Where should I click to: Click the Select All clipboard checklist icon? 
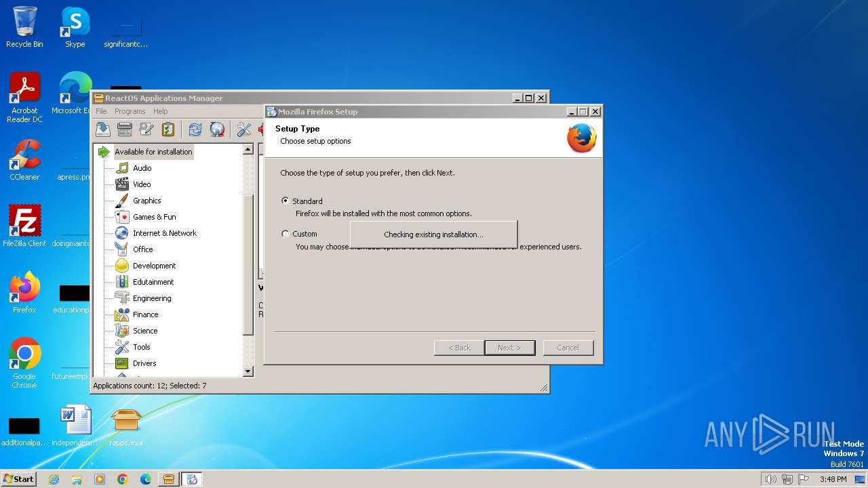pyautogui.click(x=168, y=129)
